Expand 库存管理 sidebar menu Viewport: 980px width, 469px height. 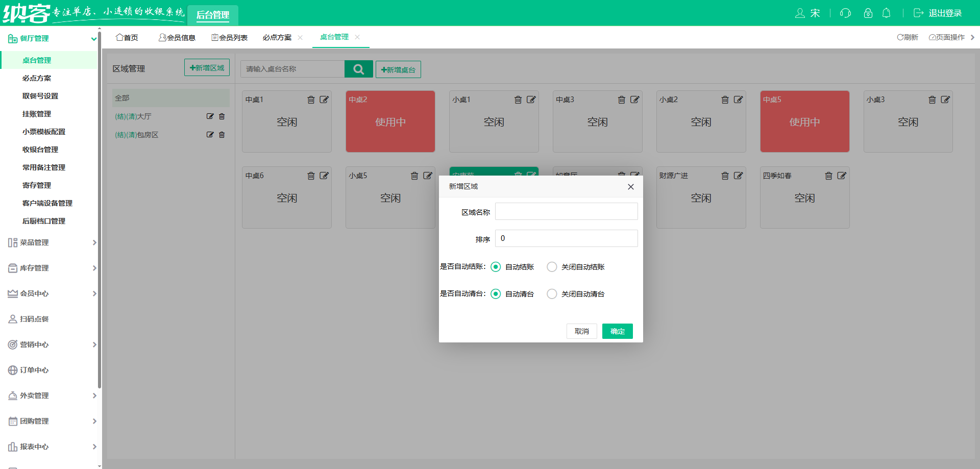pyautogui.click(x=51, y=268)
